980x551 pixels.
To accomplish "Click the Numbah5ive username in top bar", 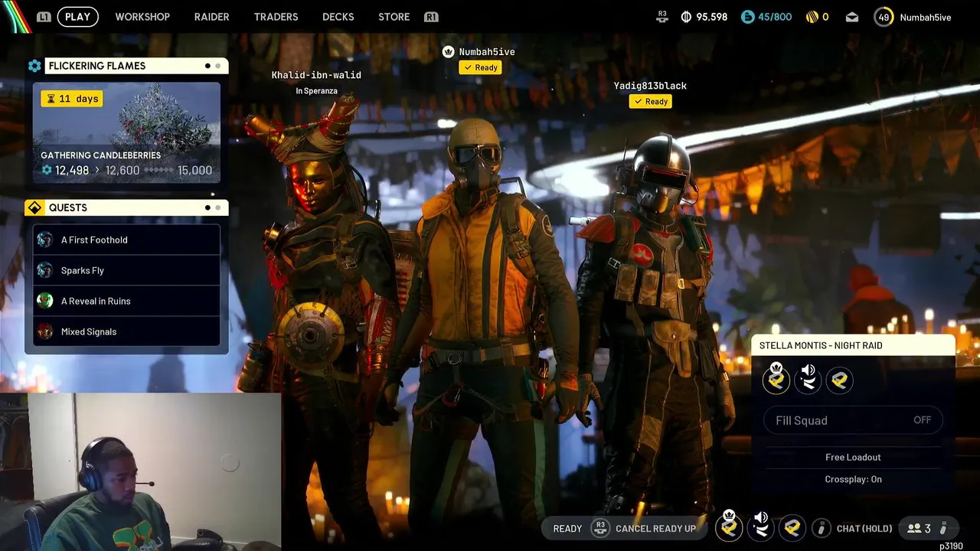I will click(926, 17).
